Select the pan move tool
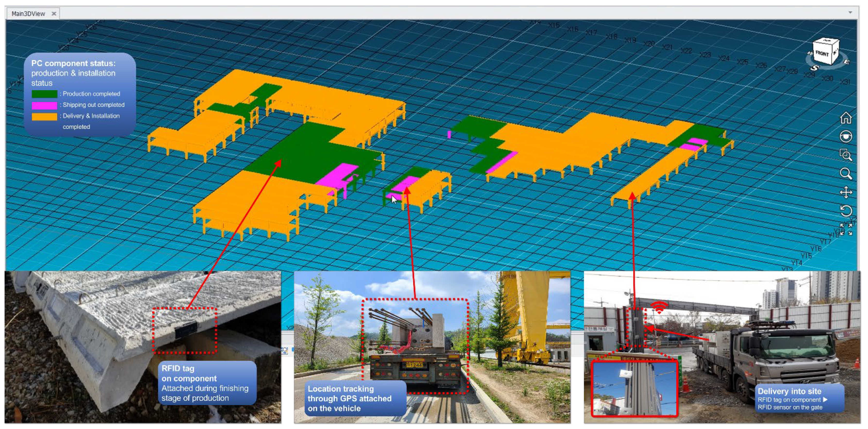This screenshot has height=429, width=868. [846, 193]
